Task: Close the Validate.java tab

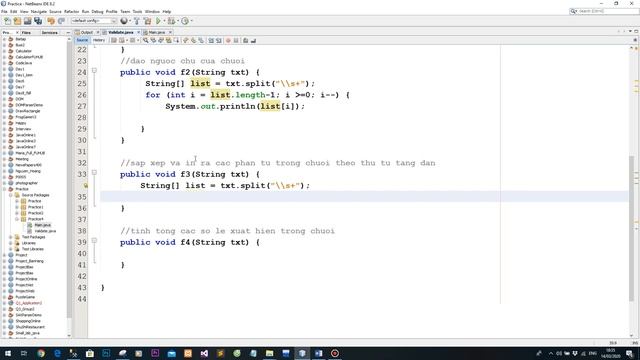Action: [x=138, y=32]
